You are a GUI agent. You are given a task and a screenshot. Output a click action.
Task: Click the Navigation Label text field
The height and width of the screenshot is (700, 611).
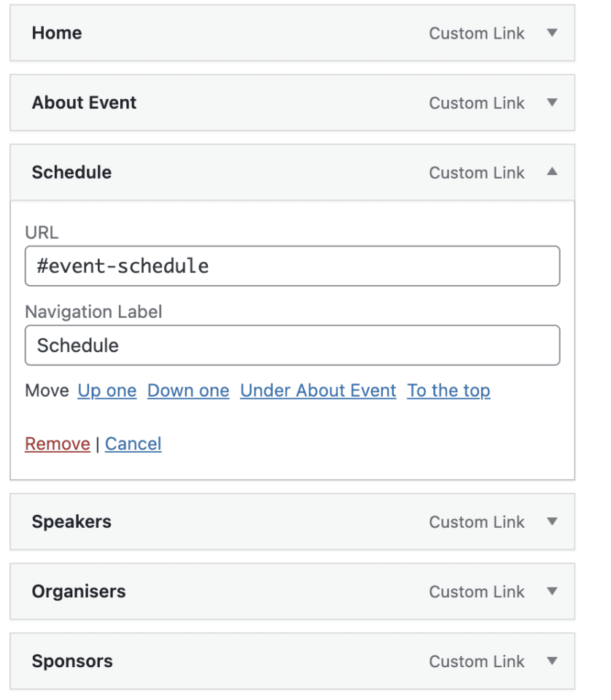(x=292, y=345)
